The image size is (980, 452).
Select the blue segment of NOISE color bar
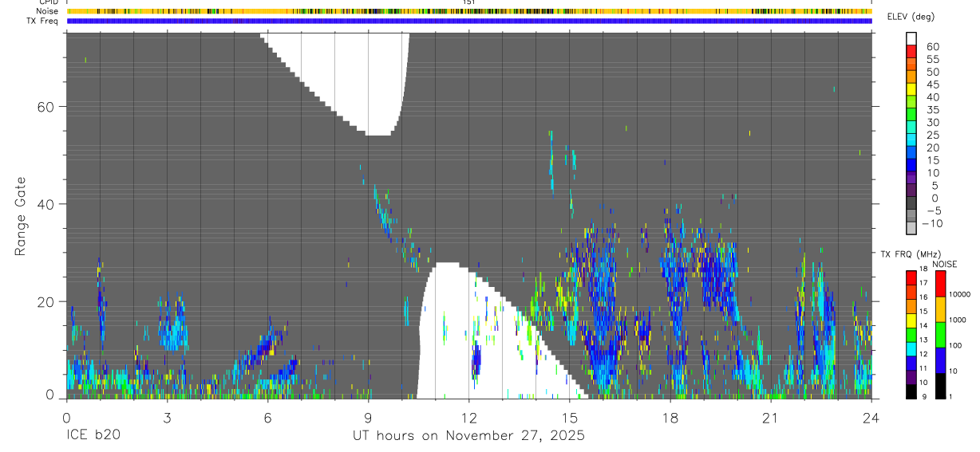click(940, 361)
